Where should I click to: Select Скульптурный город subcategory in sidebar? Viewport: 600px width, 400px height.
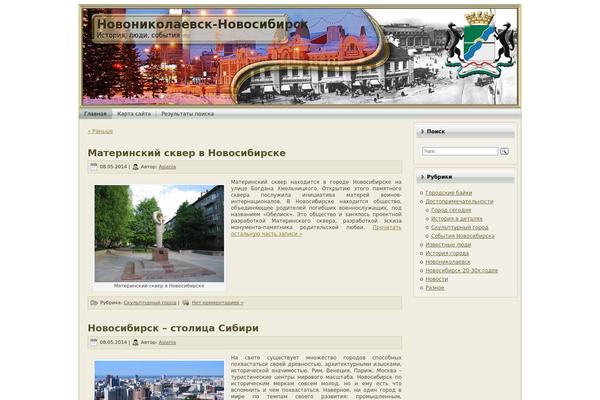[461, 227]
